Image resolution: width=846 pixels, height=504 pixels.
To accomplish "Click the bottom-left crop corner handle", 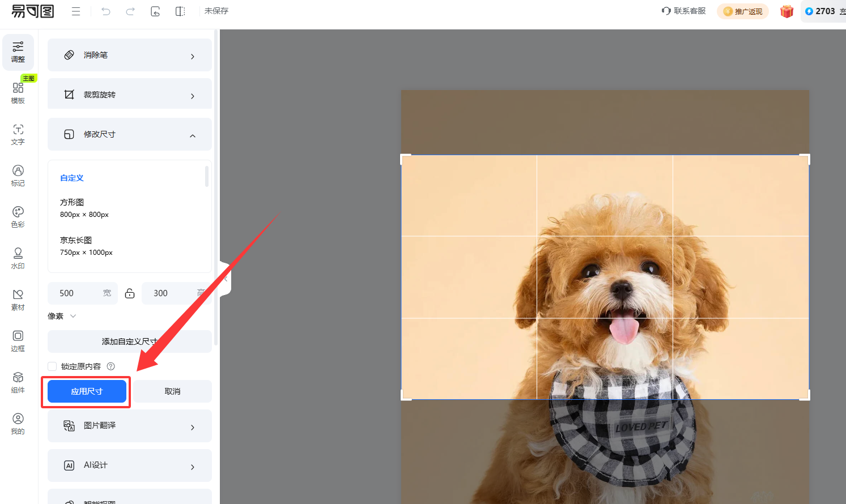I will point(405,396).
